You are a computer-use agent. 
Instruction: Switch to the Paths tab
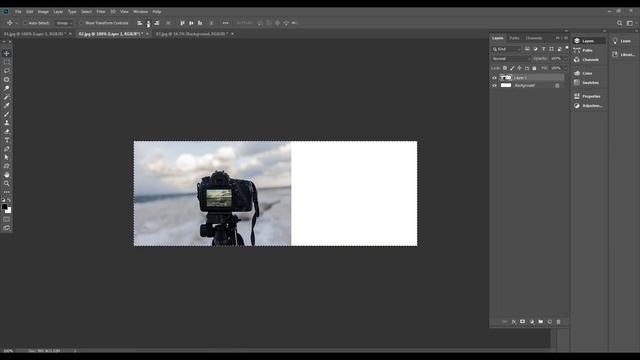coord(514,38)
